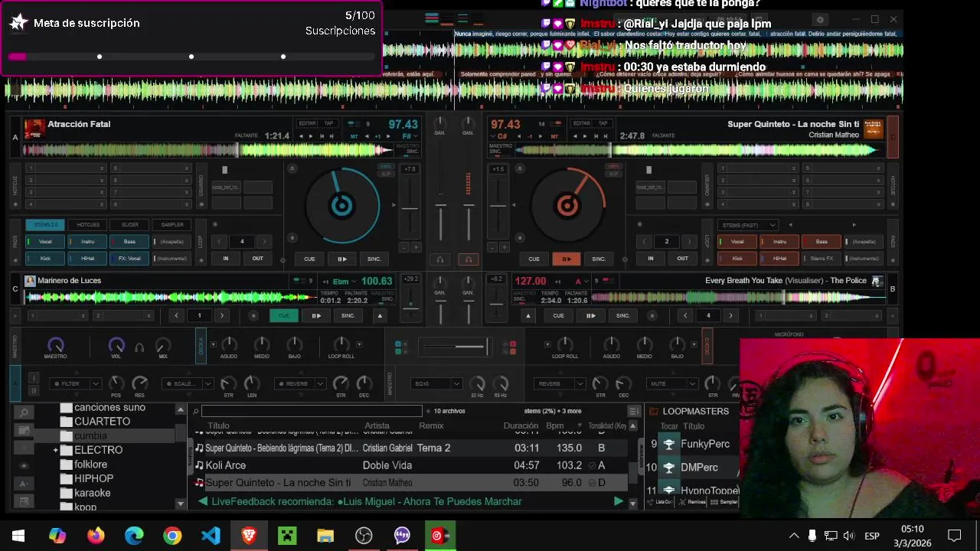Viewport: 980px width, 551px height.
Task: Eject track arrow on Every Breath You Take deck
Action: click(528, 315)
